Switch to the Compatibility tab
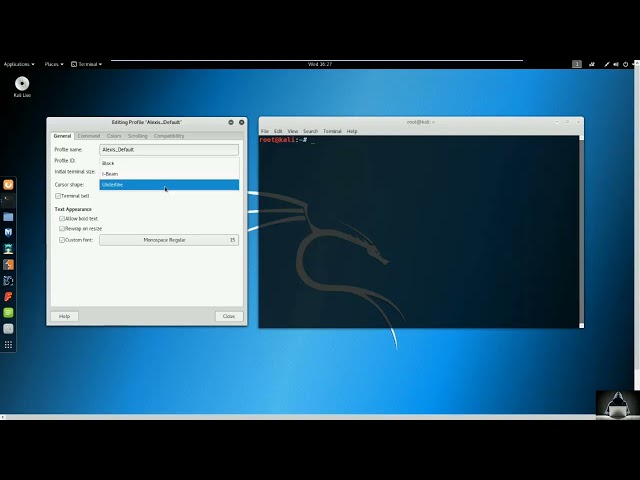The image size is (640, 480). [x=169, y=136]
